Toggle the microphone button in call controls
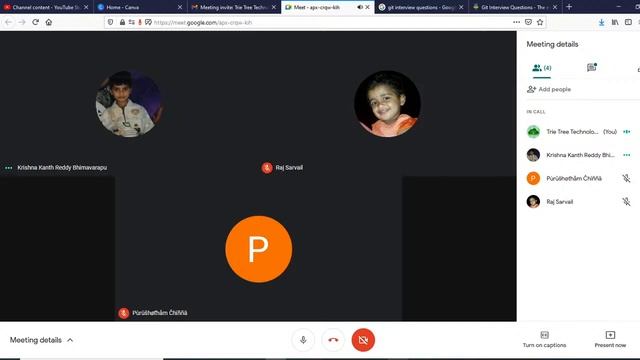 pos(303,340)
